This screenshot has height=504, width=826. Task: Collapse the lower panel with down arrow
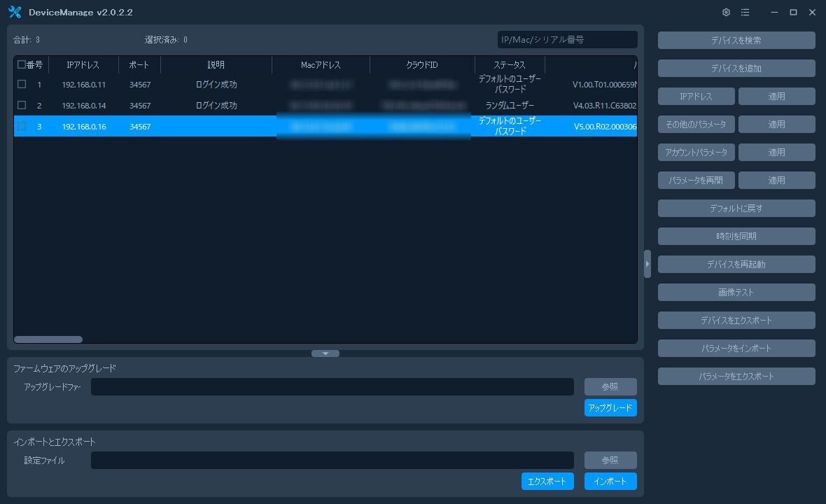325,353
